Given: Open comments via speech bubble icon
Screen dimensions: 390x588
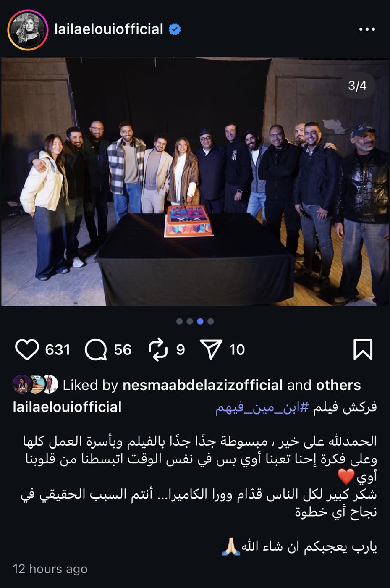Looking at the screenshot, I should coord(96,349).
